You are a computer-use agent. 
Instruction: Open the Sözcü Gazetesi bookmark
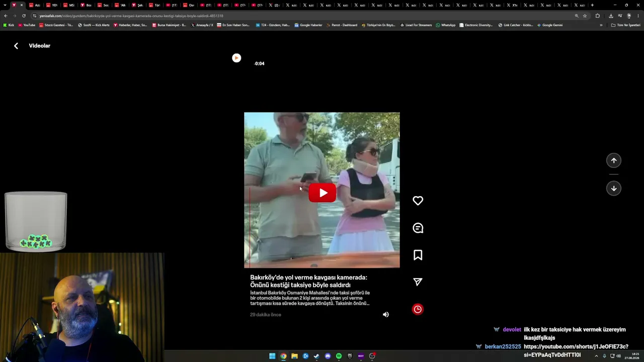coord(56,25)
